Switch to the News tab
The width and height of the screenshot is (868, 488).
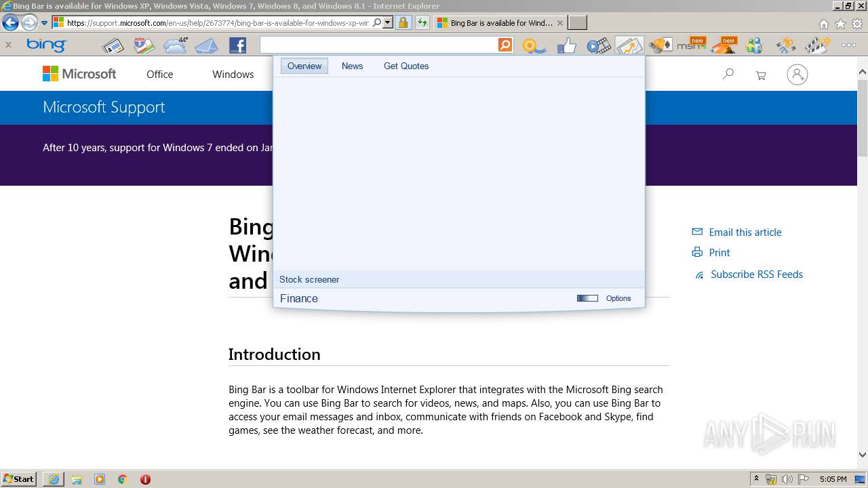[352, 66]
